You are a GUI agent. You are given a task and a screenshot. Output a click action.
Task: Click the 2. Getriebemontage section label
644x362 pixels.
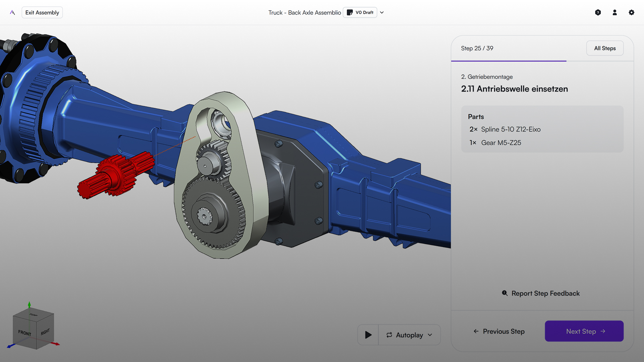(487, 77)
